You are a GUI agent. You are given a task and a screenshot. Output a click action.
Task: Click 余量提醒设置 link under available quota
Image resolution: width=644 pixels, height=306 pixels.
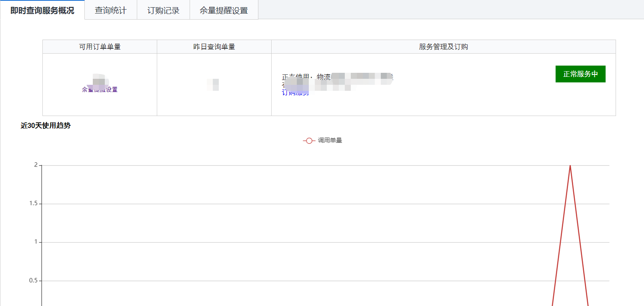(100, 90)
